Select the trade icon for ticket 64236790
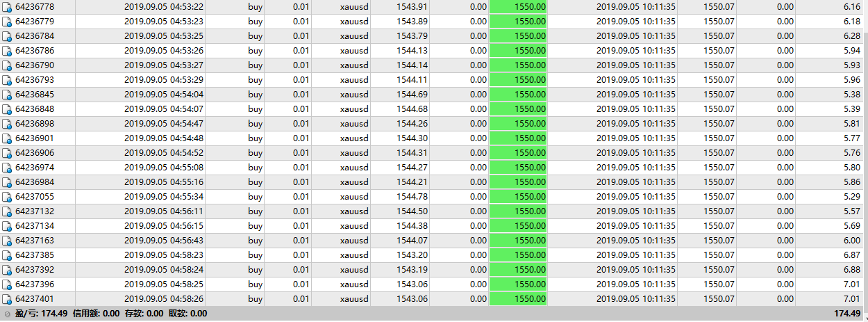Viewport: 868px width, 322px height. click(7, 65)
